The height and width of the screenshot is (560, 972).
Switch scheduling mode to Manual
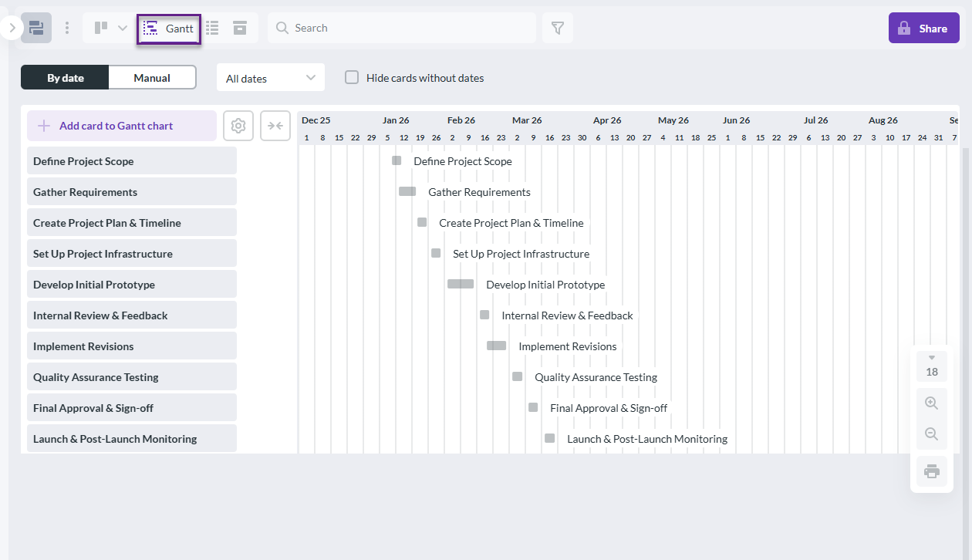coord(152,77)
